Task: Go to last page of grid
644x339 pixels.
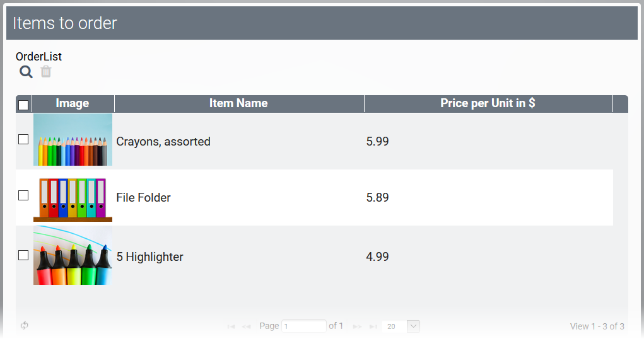Action: coord(373,326)
